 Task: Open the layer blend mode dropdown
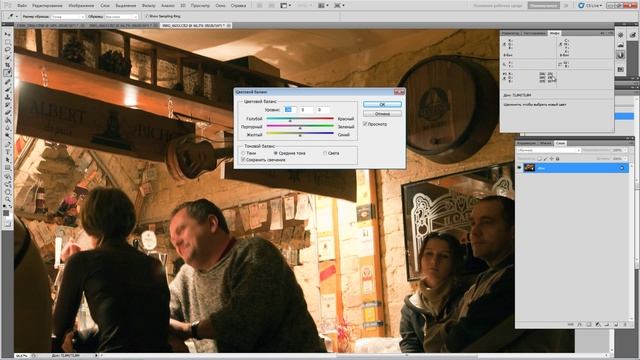pyautogui.click(x=549, y=150)
